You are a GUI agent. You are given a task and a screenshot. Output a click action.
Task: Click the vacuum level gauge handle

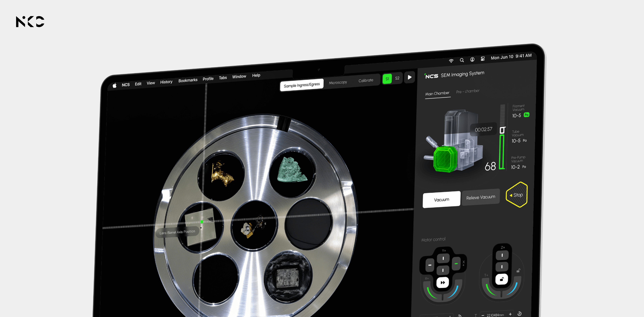502,130
